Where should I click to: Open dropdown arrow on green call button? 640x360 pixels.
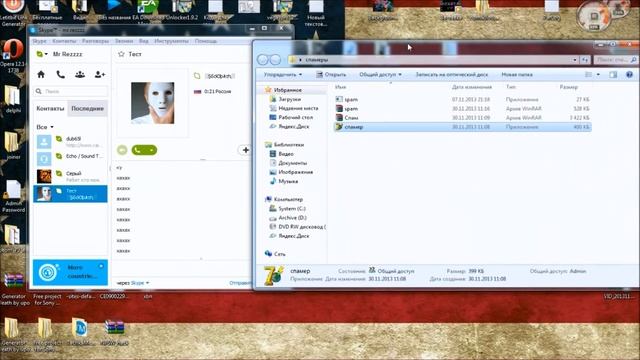coord(152,150)
